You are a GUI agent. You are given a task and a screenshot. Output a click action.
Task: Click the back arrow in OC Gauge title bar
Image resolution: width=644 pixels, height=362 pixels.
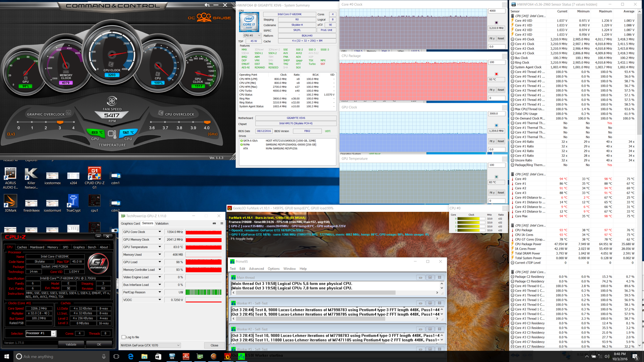click(x=207, y=5)
